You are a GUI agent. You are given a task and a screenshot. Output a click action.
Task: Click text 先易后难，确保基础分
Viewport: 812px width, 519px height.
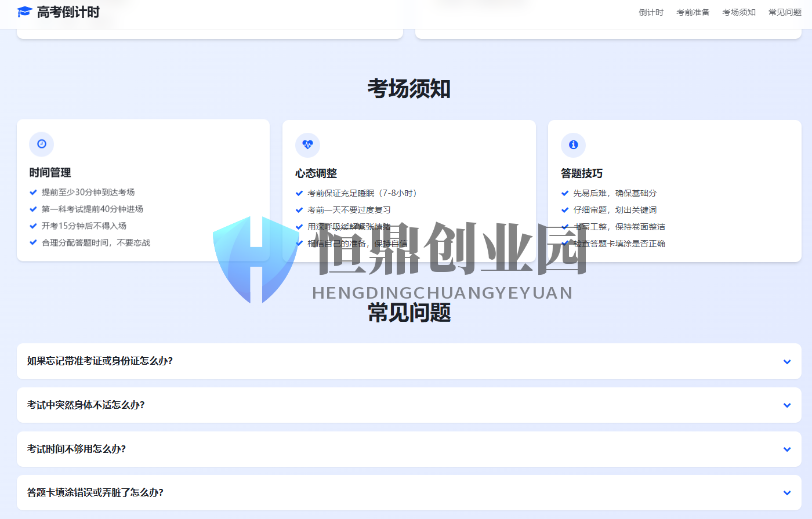click(615, 194)
